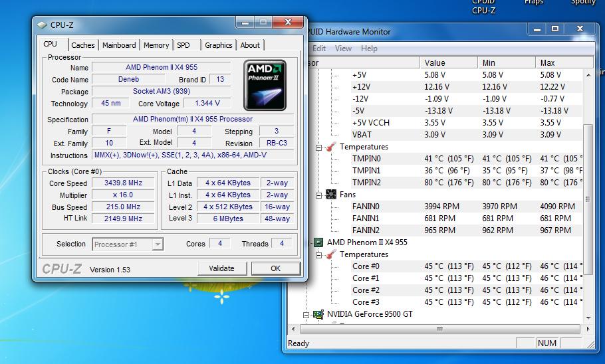Open the View menu in Hardware Monitor

pos(343,48)
